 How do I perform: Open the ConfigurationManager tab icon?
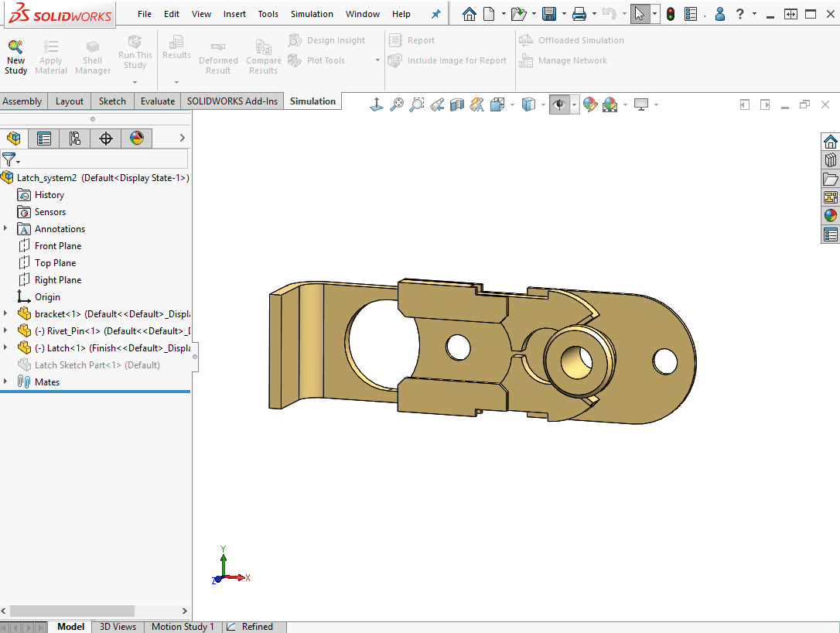pyautogui.click(x=75, y=139)
